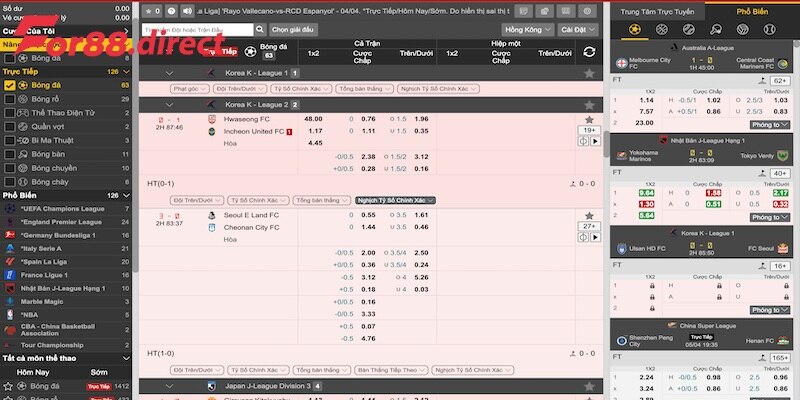Image resolution: width=800 pixels, height=400 pixels.
Task: Click the favorites star in top bar
Action: click(148, 10)
